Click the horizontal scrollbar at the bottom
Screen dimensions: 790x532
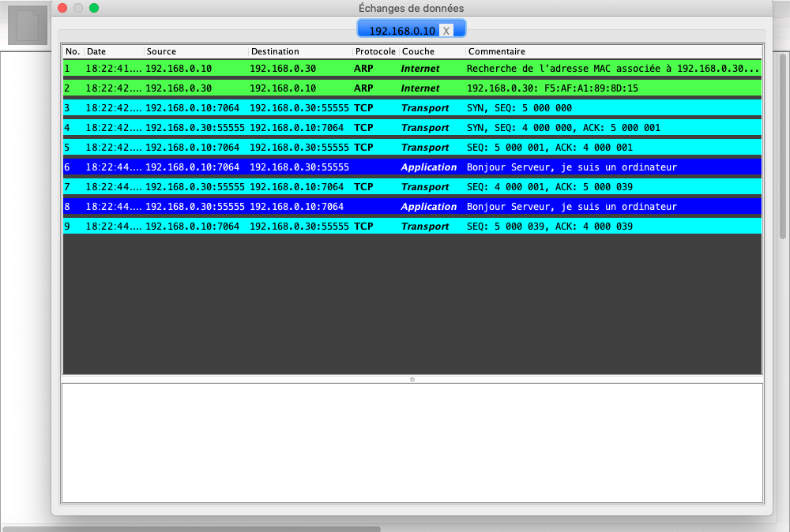(x=191, y=528)
